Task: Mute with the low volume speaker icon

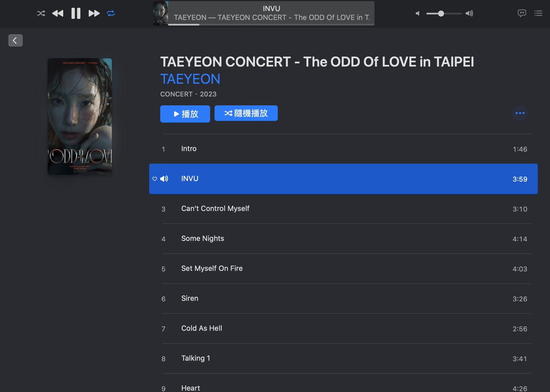Action: (x=418, y=13)
